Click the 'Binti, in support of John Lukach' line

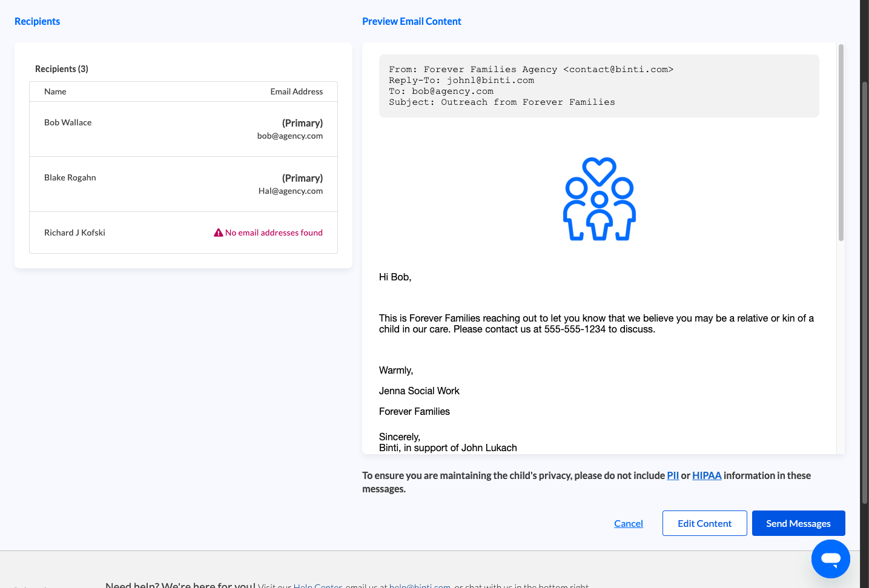click(x=448, y=448)
